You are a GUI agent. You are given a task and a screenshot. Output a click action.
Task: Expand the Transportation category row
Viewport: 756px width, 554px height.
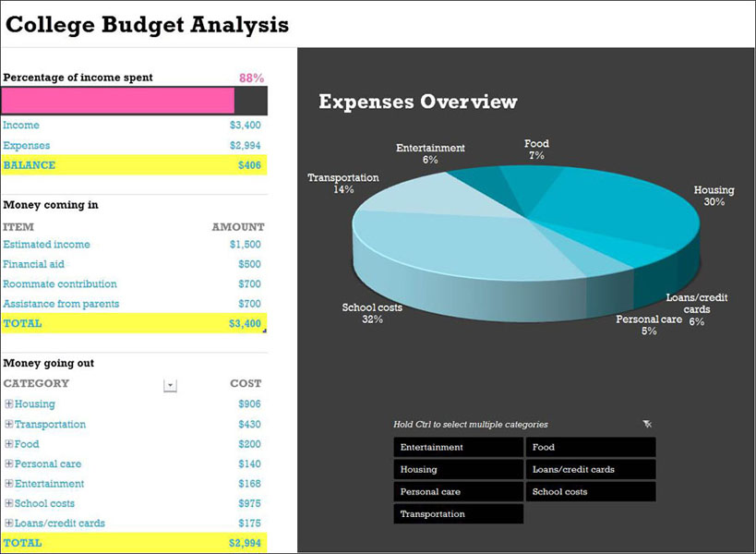(x=9, y=425)
